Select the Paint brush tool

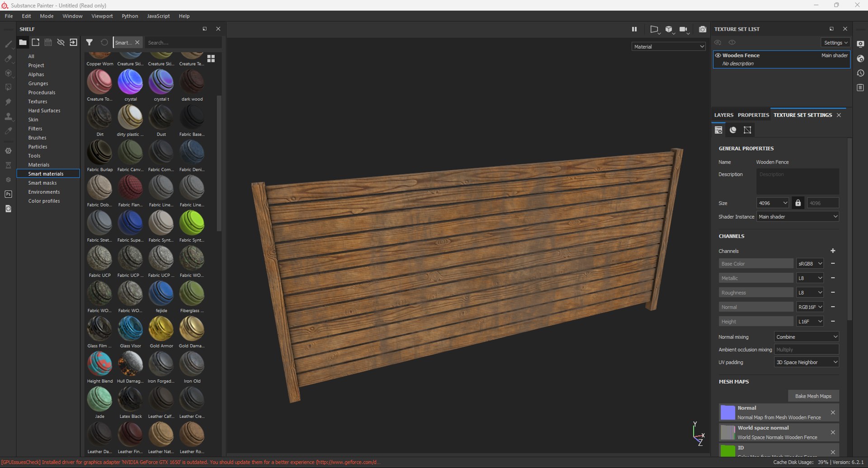point(8,44)
